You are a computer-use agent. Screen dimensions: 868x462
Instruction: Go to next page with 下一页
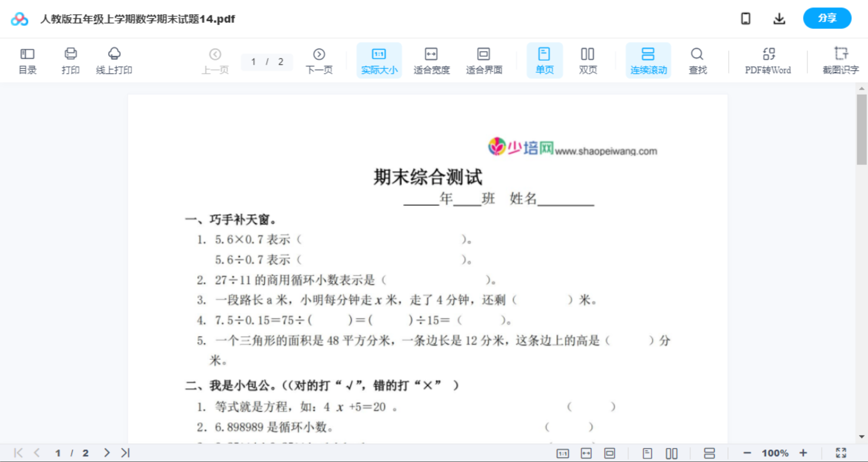[319, 60]
